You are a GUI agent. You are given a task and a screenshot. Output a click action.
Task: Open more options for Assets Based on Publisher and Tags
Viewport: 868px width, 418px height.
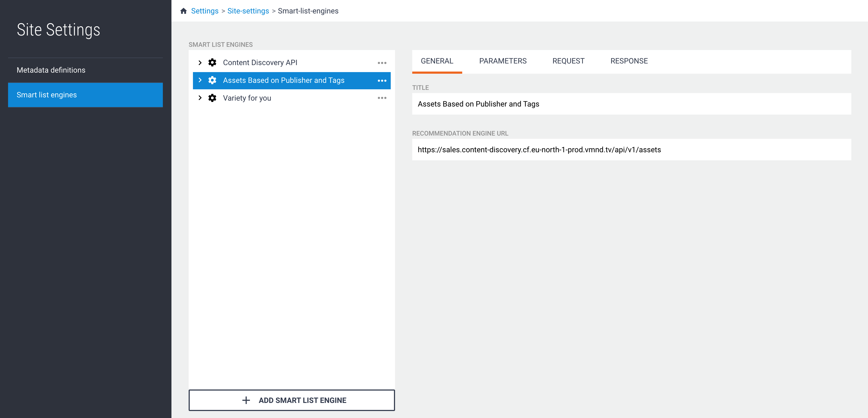coord(382,81)
